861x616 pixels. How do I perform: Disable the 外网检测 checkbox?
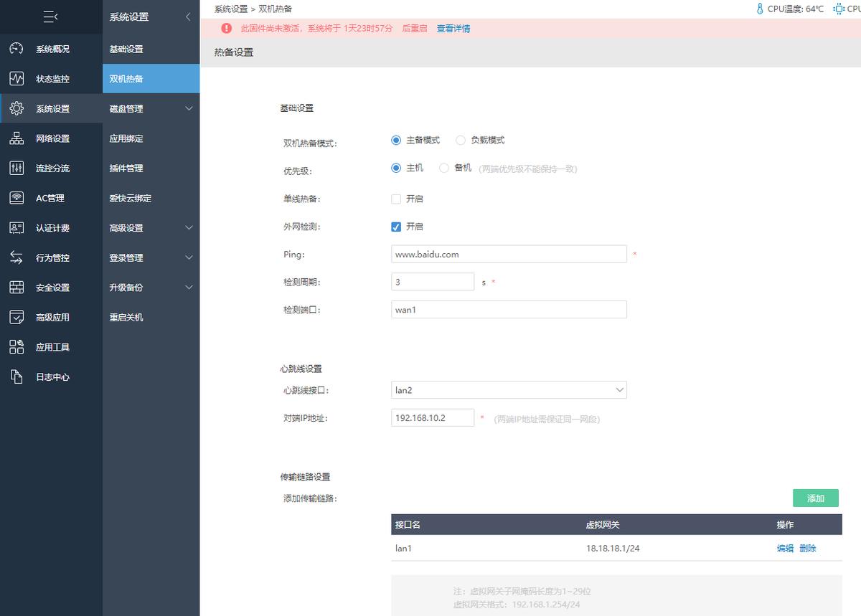395,226
